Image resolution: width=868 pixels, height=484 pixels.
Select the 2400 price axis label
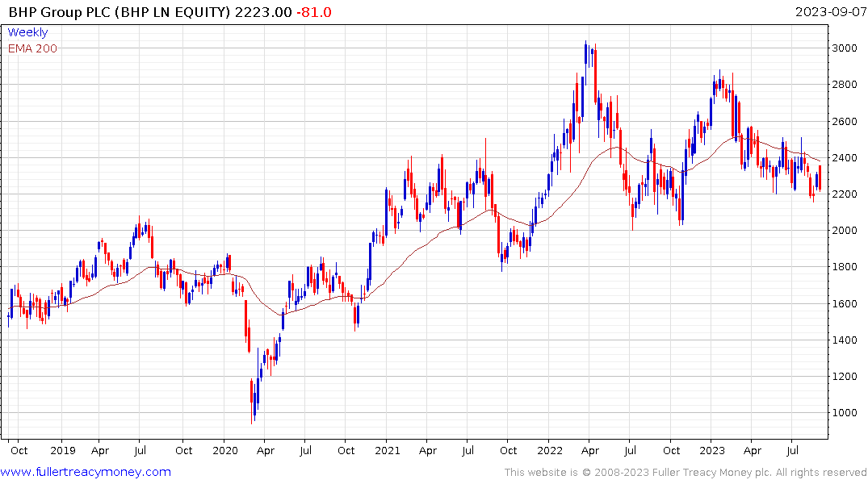(845, 157)
